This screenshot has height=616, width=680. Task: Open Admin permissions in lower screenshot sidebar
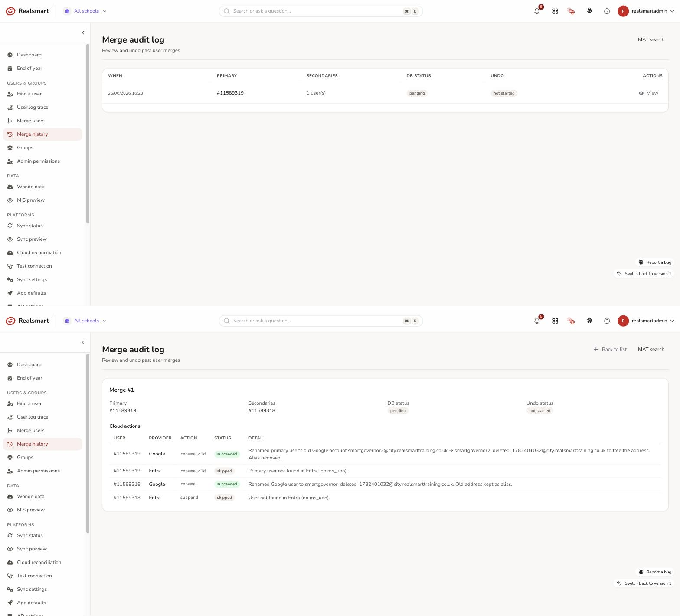(x=42, y=471)
